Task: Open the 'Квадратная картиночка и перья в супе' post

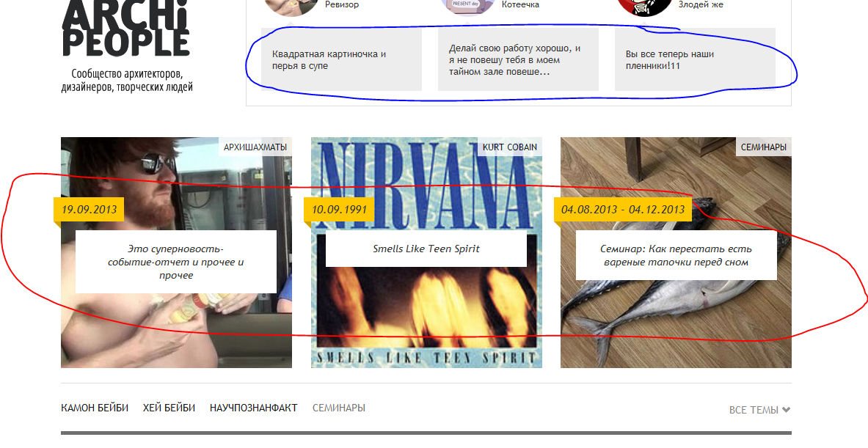Action: click(342, 59)
